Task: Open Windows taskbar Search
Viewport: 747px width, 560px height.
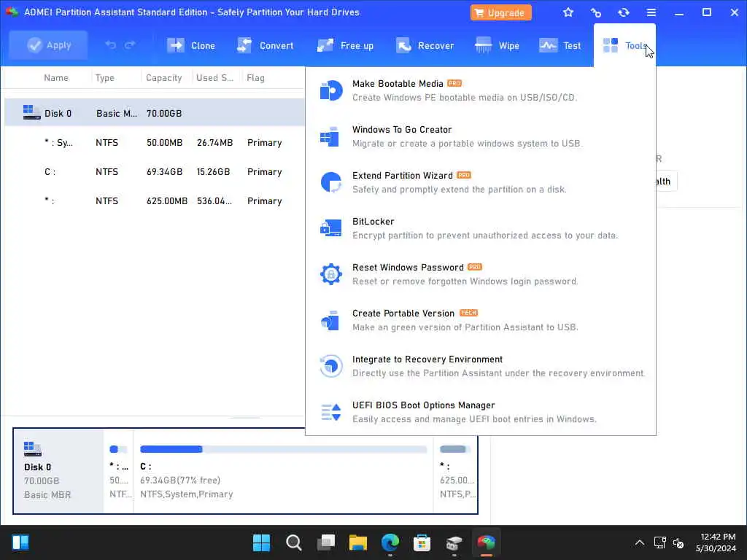Action: (x=293, y=542)
